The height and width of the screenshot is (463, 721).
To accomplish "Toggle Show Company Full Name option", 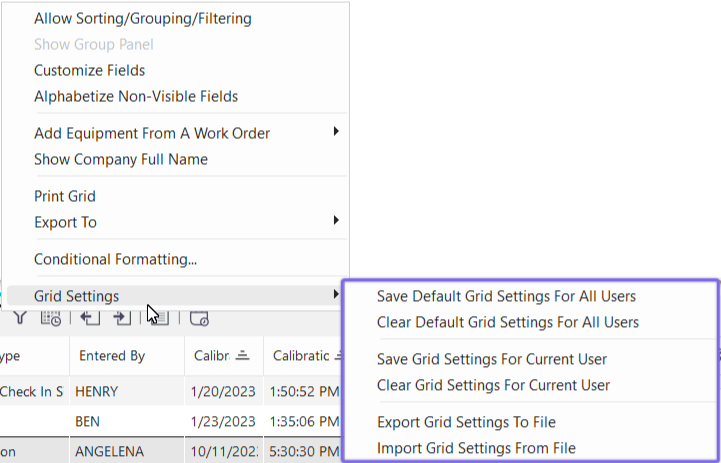I will tap(121, 159).
